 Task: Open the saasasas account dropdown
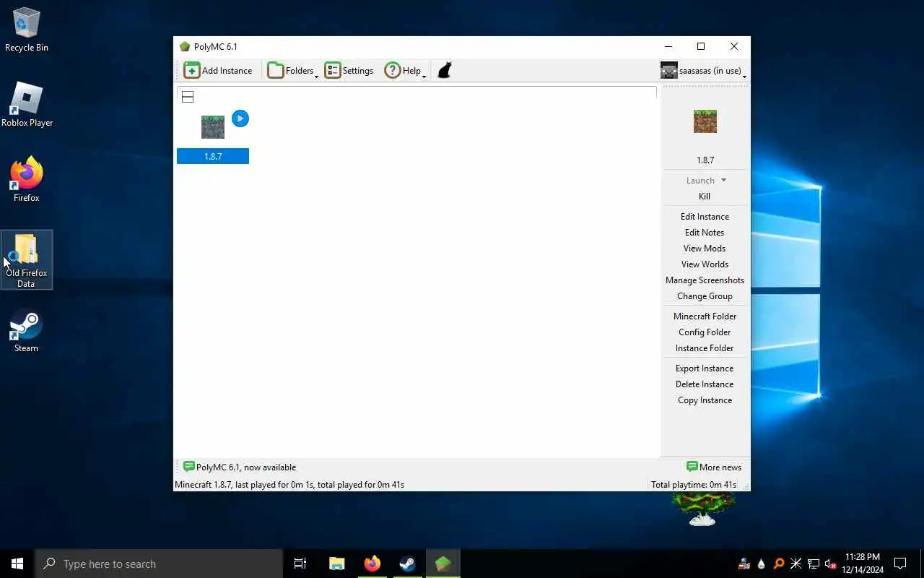point(703,70)
